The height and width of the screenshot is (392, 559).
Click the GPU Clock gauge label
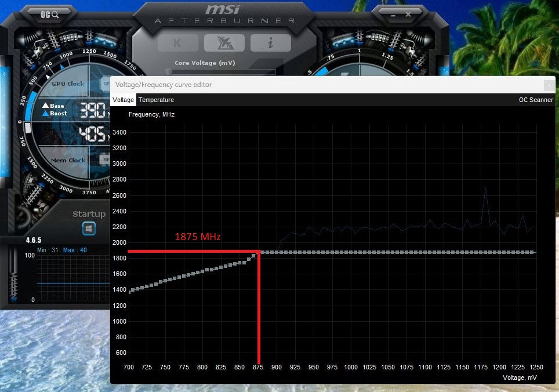coord(68,84)
